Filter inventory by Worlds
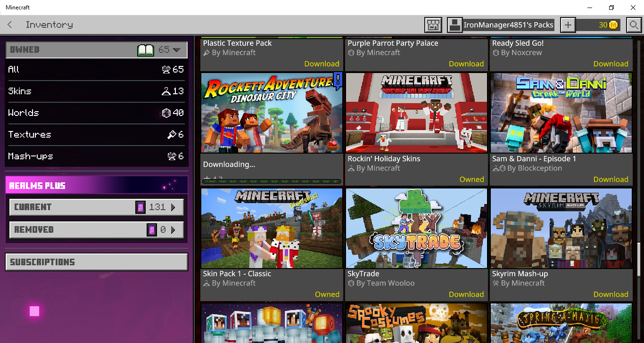 [x=97, y=113]
